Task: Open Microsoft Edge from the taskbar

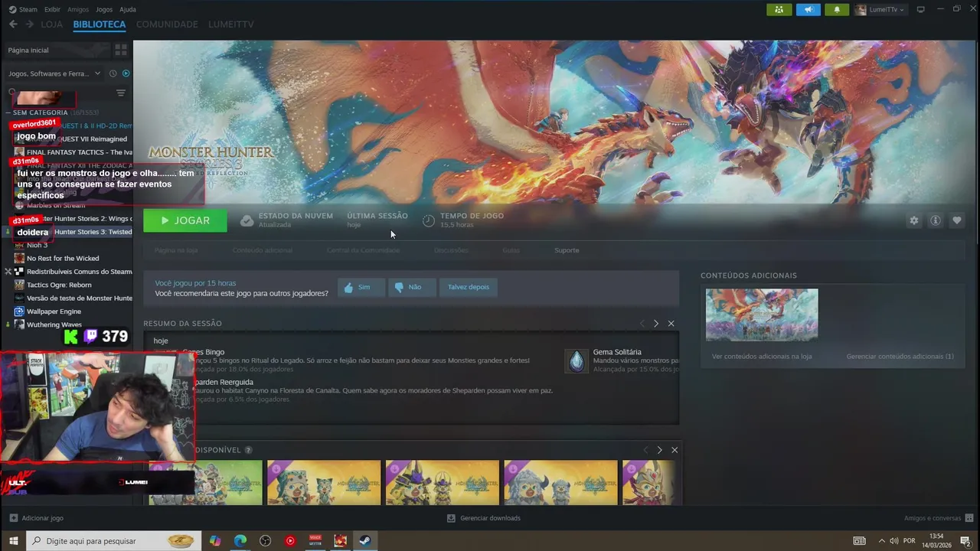Action: pos(240,541)
